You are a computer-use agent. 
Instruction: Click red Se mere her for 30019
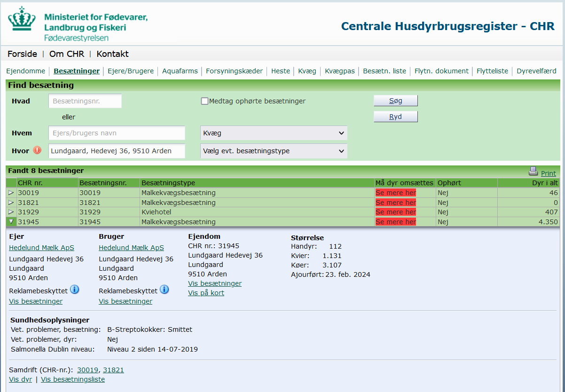pyautogui.click(x=396, y=193)
